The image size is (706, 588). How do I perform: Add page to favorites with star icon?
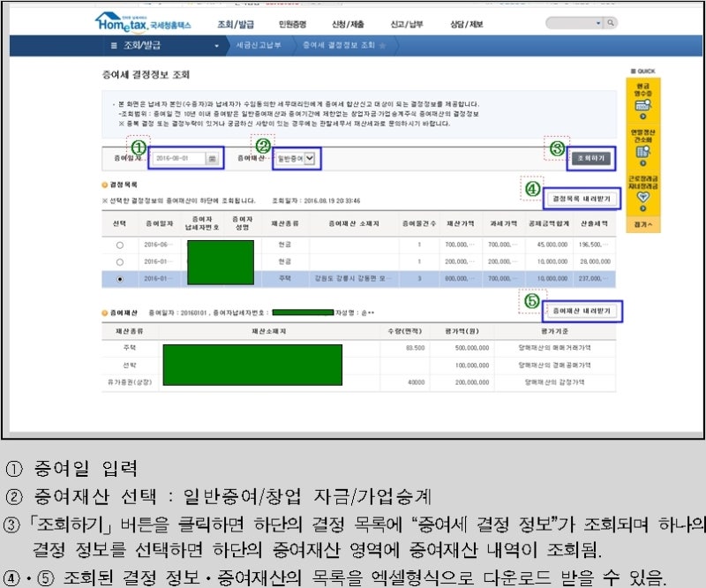(x=383, y=46)
